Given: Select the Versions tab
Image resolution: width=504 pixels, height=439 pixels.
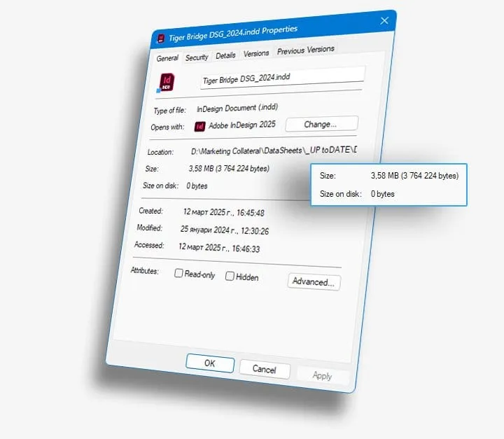Looking at the screenshot, I should coord(256,53).
